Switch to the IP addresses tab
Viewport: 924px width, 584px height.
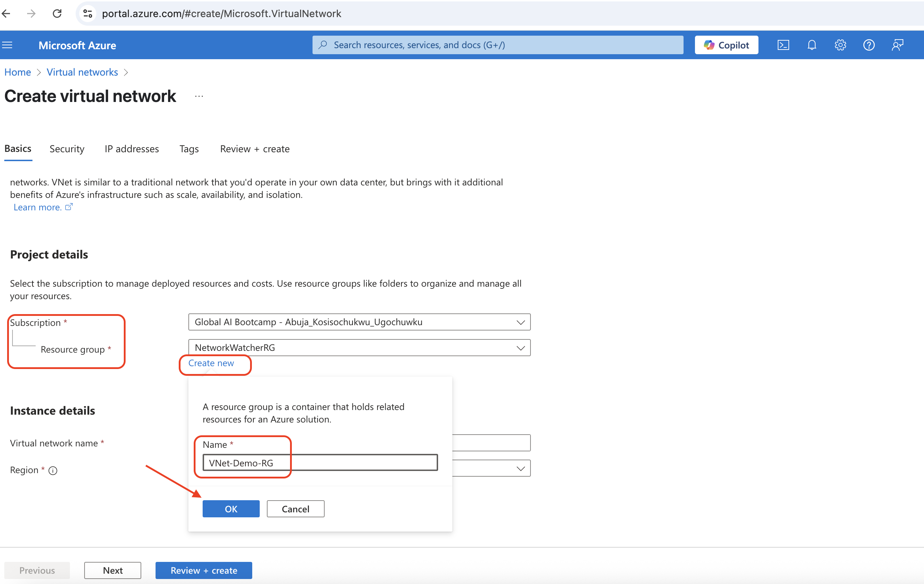[x=132, y=149]
